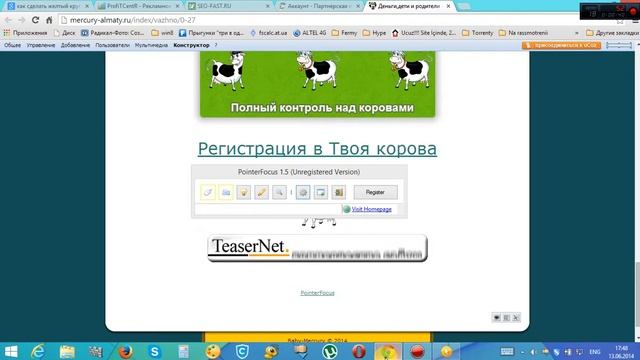Close the active 'Деньги, дети и родители' tab

point(449,6)
